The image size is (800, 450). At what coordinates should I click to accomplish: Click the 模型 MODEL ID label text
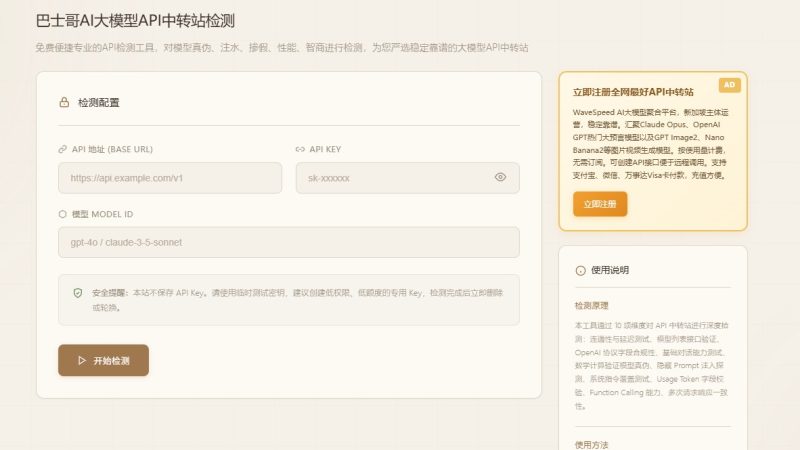102,214
